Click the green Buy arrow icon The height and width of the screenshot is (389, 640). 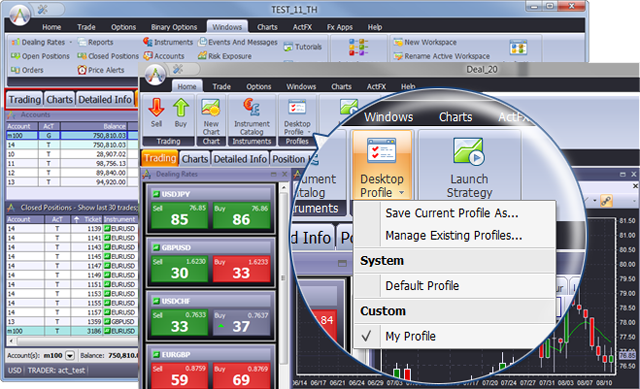181,108
